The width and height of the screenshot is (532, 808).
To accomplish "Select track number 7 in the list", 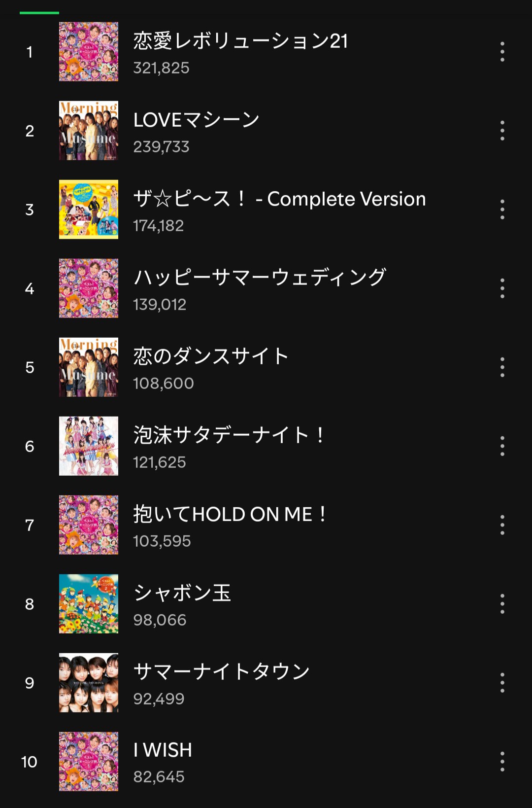I will 30,525.
